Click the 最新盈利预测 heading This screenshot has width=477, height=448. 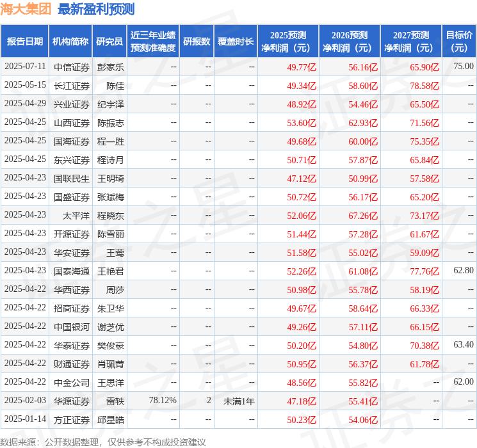96,9
